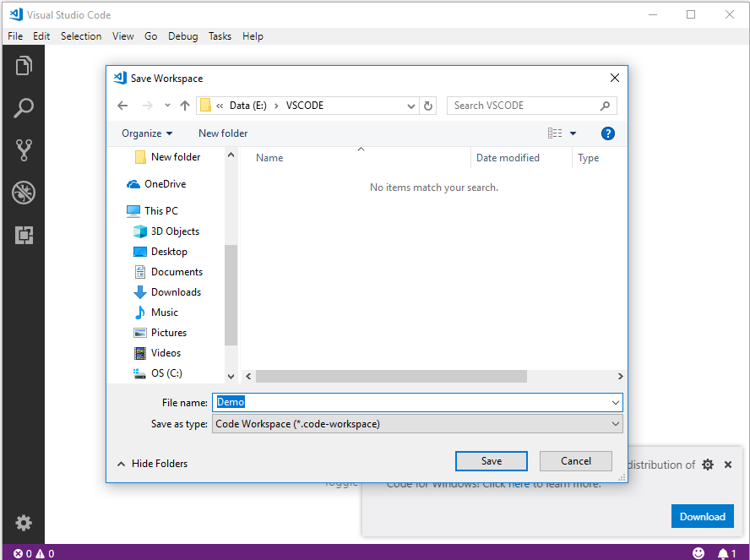Open the Tasks menu

point(220,36)
